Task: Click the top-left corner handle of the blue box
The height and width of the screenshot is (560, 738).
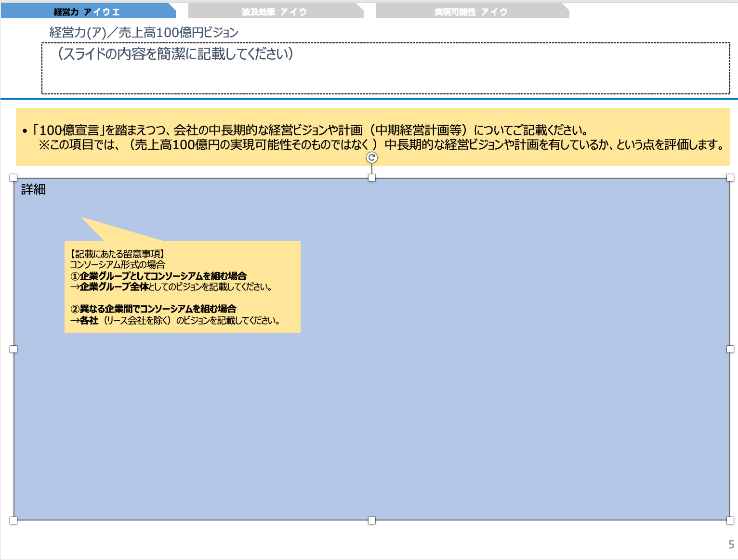Action: coord(13,178)
